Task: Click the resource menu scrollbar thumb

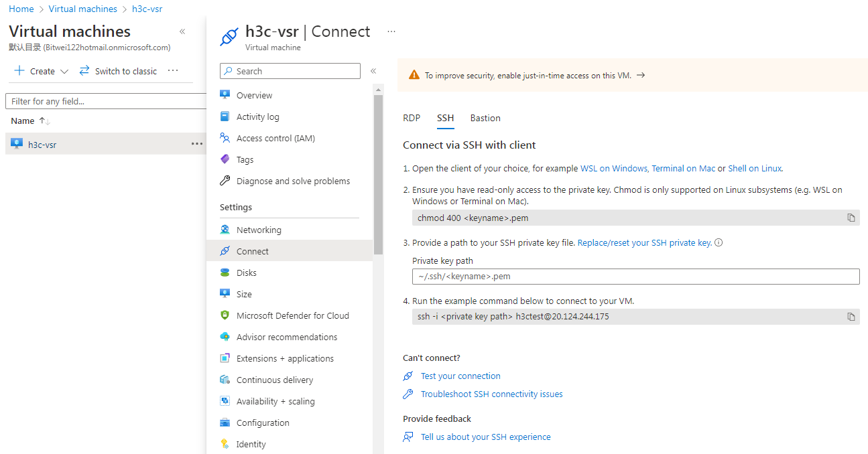Action: pyautogui.click(x=378, y=174)
